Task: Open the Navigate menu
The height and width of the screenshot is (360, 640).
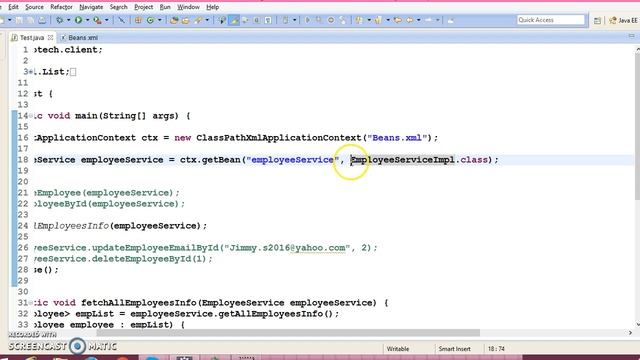Action: 91,7
